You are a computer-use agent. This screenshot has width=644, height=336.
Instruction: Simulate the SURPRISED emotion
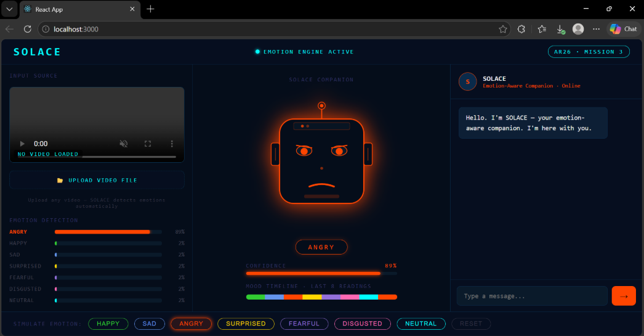[x=246, y=324]
